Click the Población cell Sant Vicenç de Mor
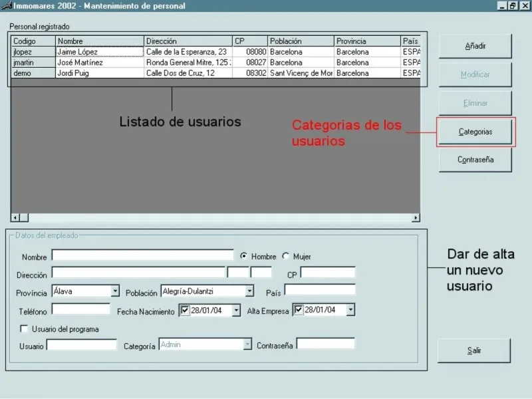The height and width of the screenshot is (399, 532). [x=301, y=73]
